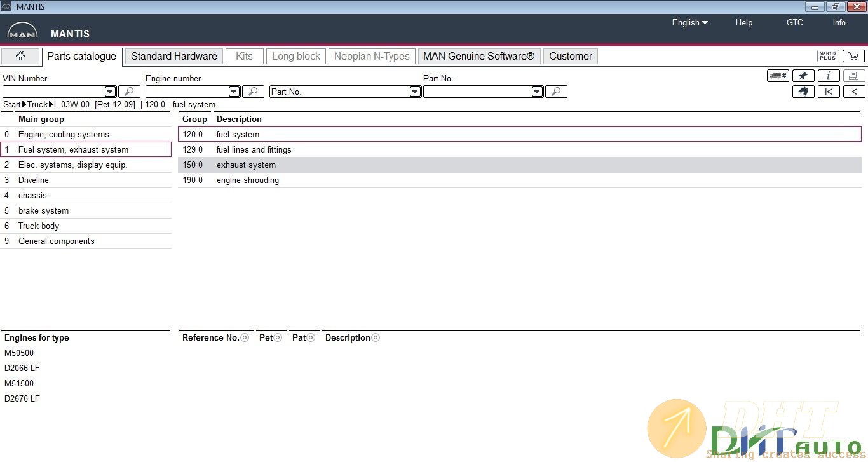Click the truck number lookup icon
868x462 pixels.
coord(778,76)
